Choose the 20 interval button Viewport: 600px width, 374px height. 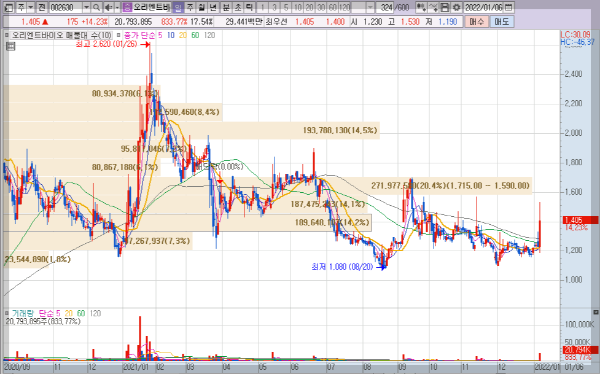[x=309, y=7]
